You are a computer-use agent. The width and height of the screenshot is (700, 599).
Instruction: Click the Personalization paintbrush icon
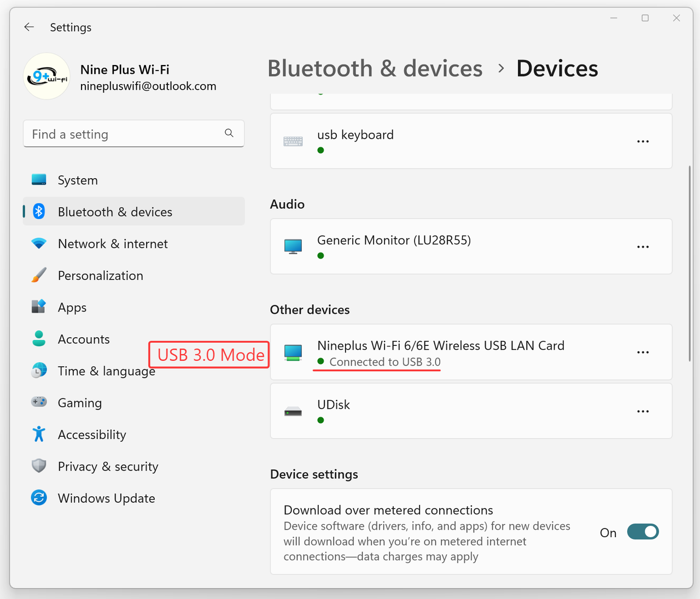[x=39, y=275]
